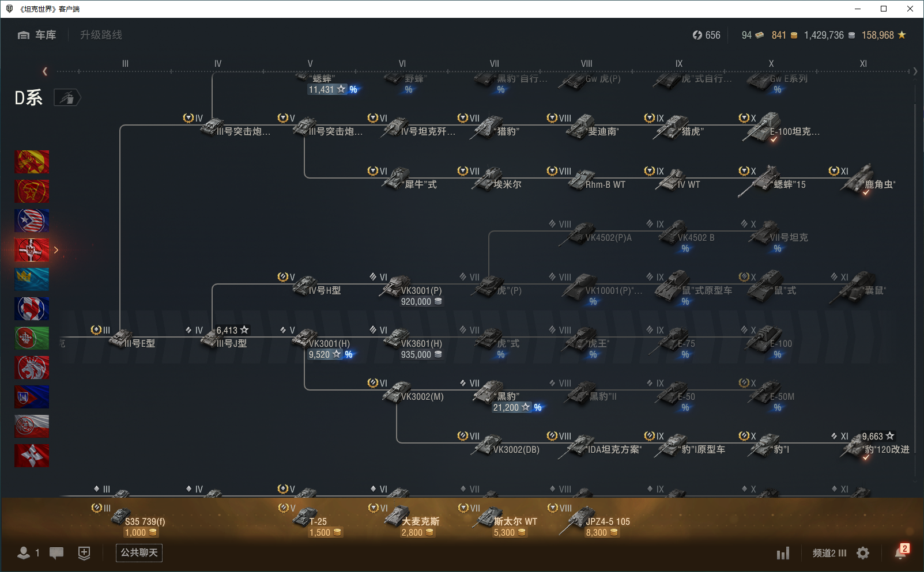Choose the blue flag with gold crown

pos(32,279)
